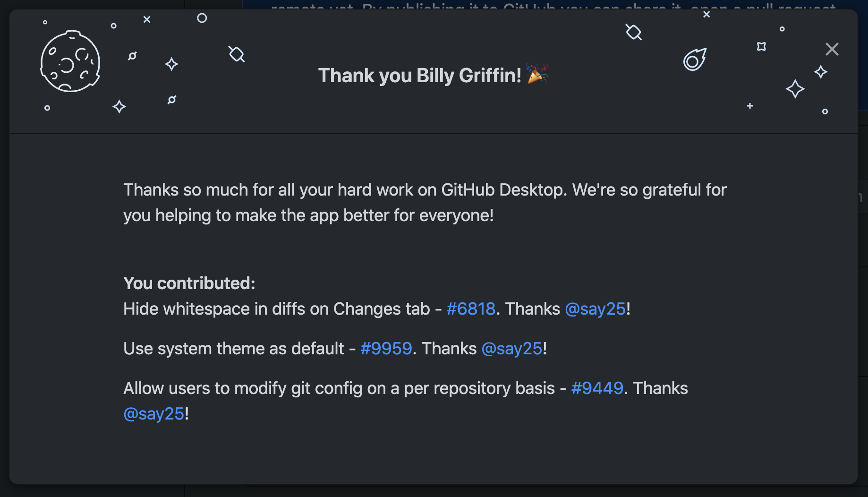Open pull request #9449

pyautogui.click(x=596, y=388)
